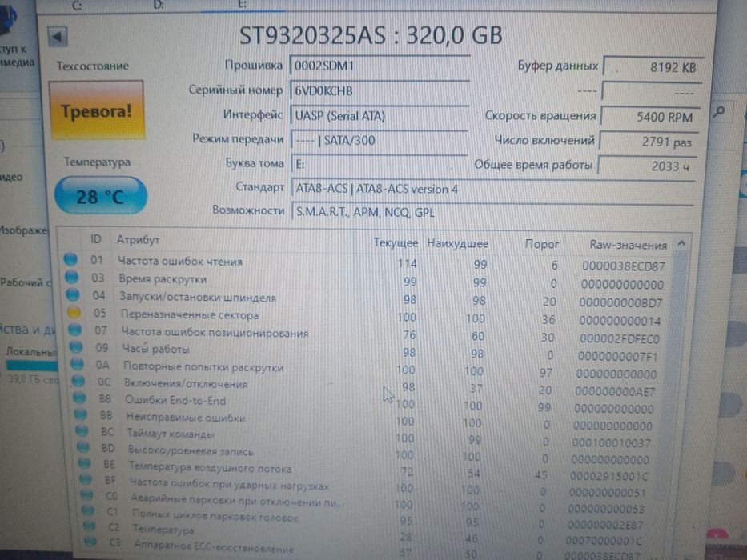Click the Raw-значения column header
Viewport: 747px width, 560px height.
click(628, 245)
